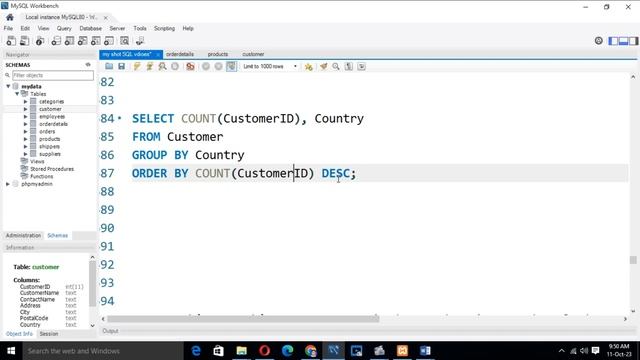Open a script file in the editor
This screenshot has height=360, width=640.
[x=109, y=66]
